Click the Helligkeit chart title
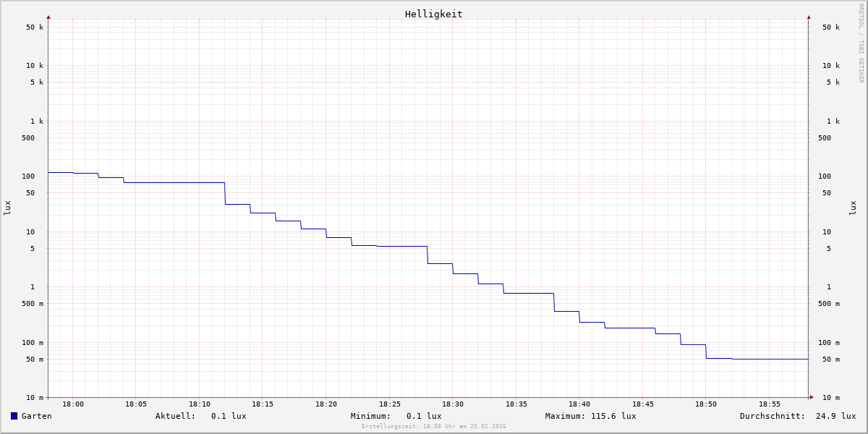 click(434, 14)
